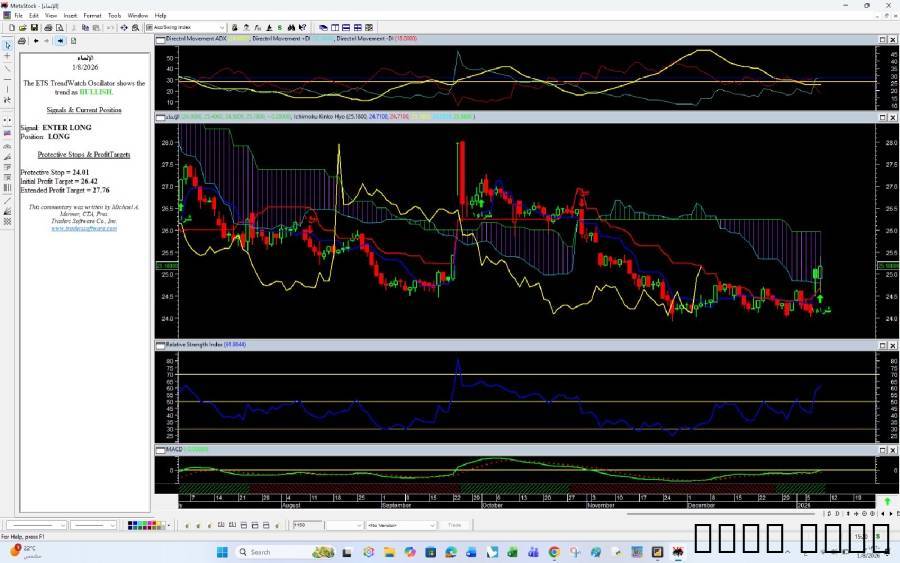Viewport: 900px width, 563px height.
Task: Open the Window menu
Action: [137, 15]
